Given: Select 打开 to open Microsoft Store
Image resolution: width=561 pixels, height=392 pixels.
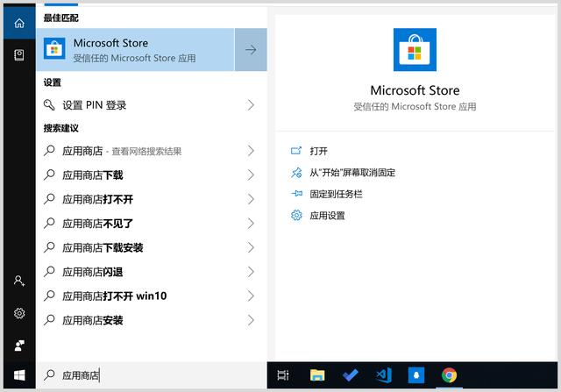Looking at the screenshot, I should coord(319,151).
